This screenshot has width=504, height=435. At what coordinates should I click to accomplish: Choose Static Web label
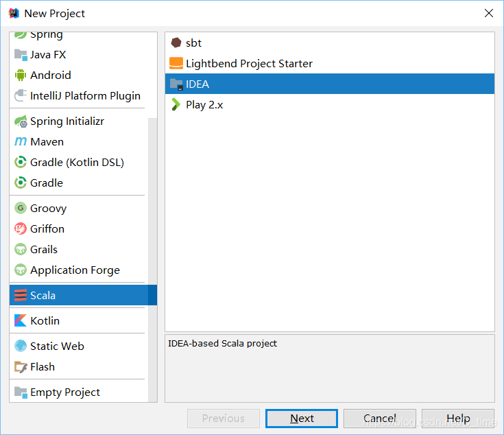57,346
